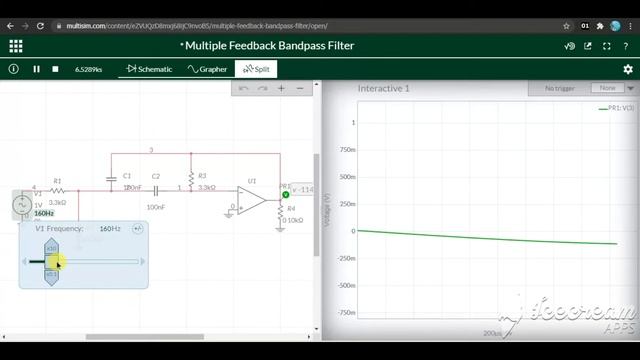Select the Split view tab
Image resolution: width=640 pixels, height=360 pixels.
256,69
